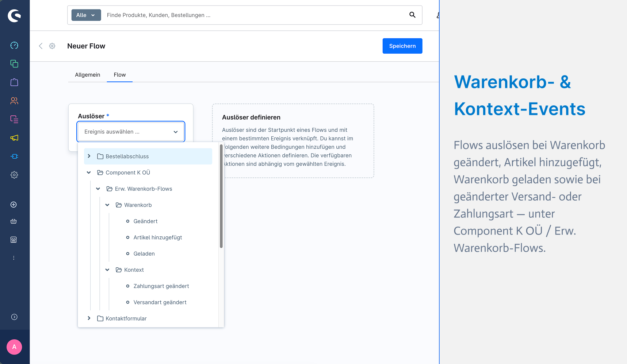
Task: Focus the global search input field
Action: pos(256,15)
